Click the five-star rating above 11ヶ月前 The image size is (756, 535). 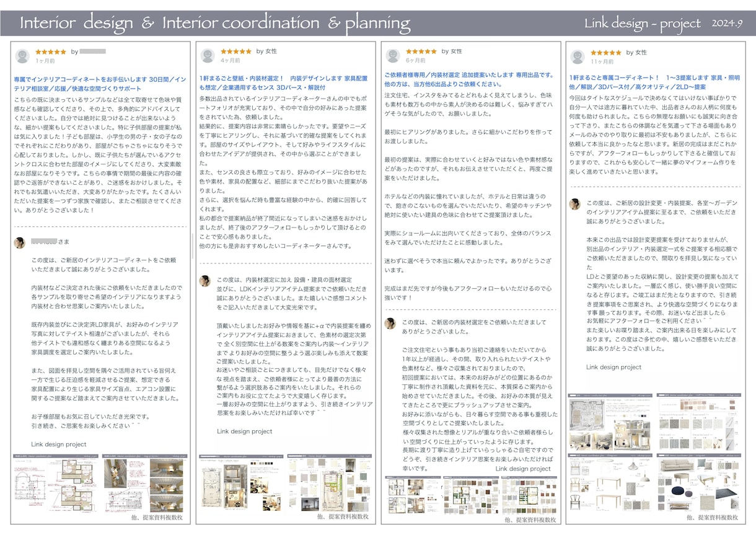coord(606,53)
